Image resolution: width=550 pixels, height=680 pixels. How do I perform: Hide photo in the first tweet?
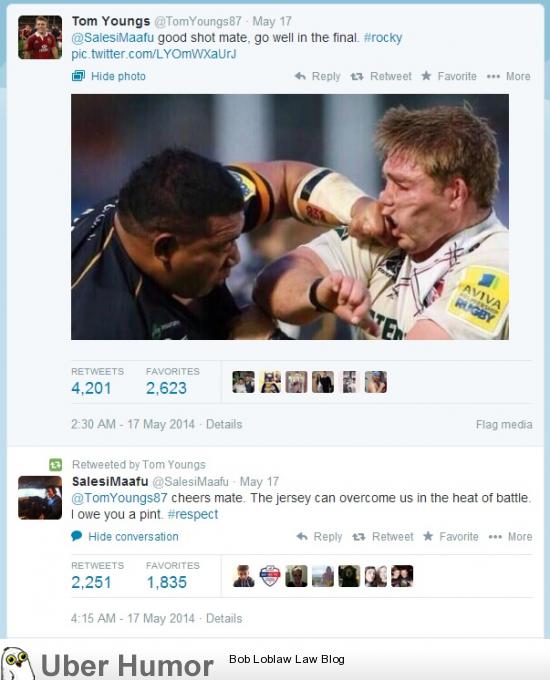point(109,76)
